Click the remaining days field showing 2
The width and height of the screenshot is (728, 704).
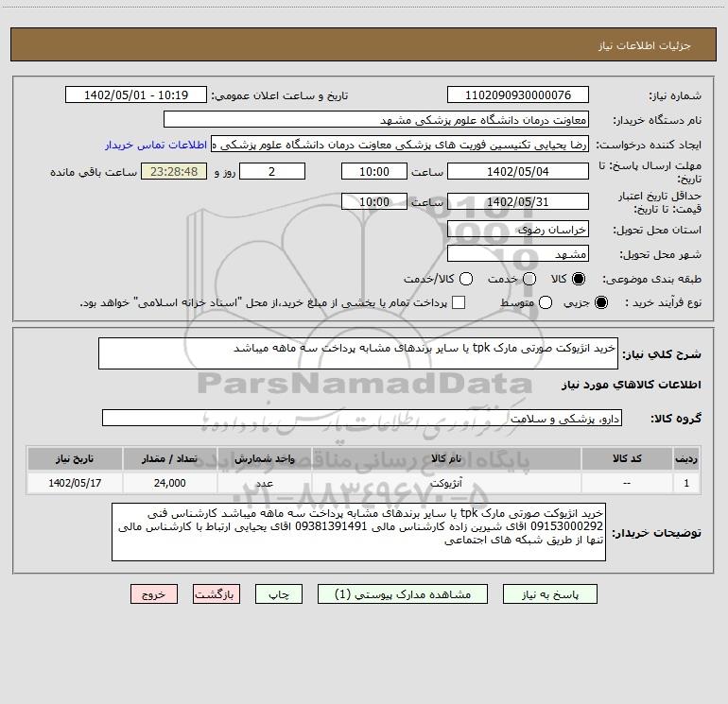click(x=272, y=172)
